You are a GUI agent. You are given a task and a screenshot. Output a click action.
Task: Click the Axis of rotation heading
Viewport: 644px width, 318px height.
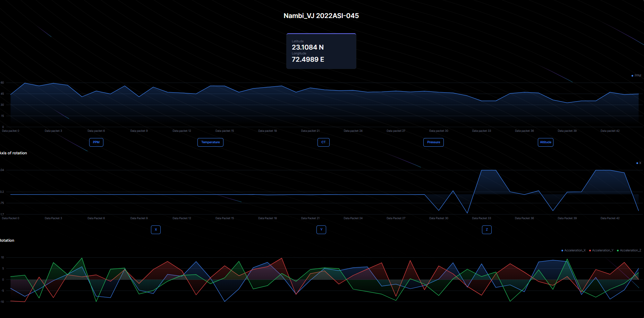14,153
